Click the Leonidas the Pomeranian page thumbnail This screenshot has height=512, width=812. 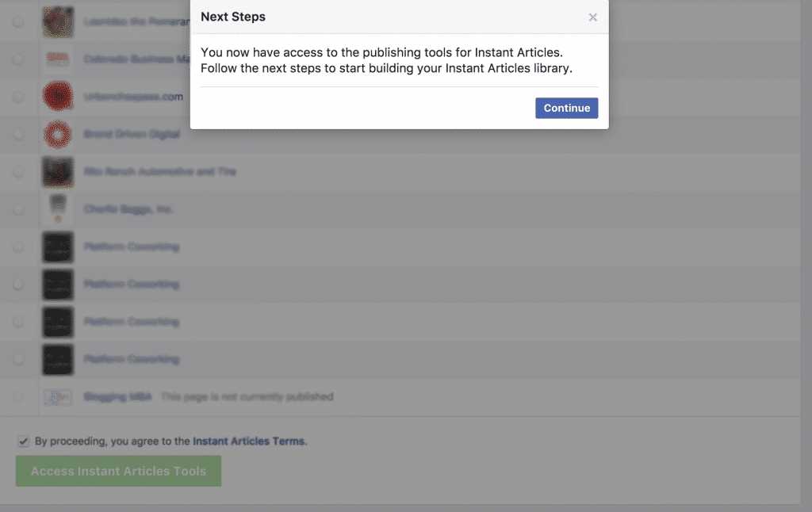tap(58, 22)
